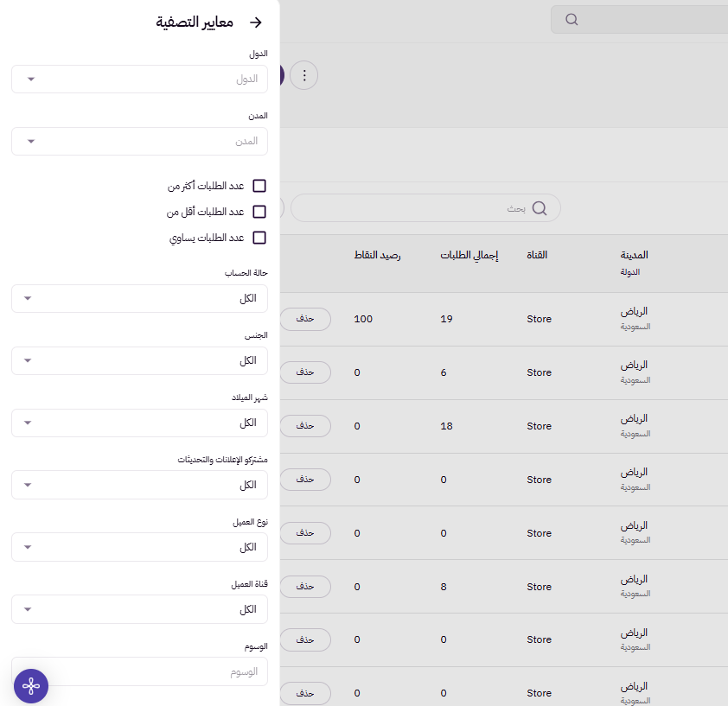Click the إجمالي الطلبات column header
The height and width of the screenshot is (706, 728).
[468, 254]
